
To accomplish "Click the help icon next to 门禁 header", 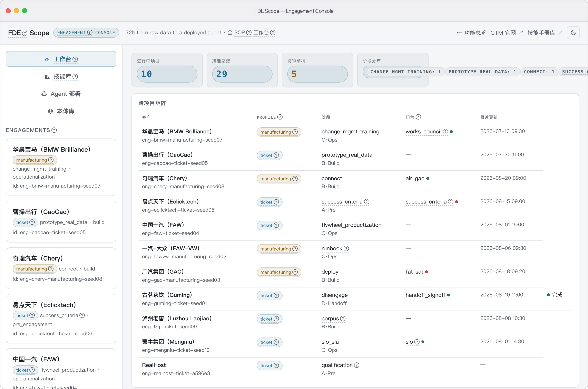I will click(x=418, y=117).
